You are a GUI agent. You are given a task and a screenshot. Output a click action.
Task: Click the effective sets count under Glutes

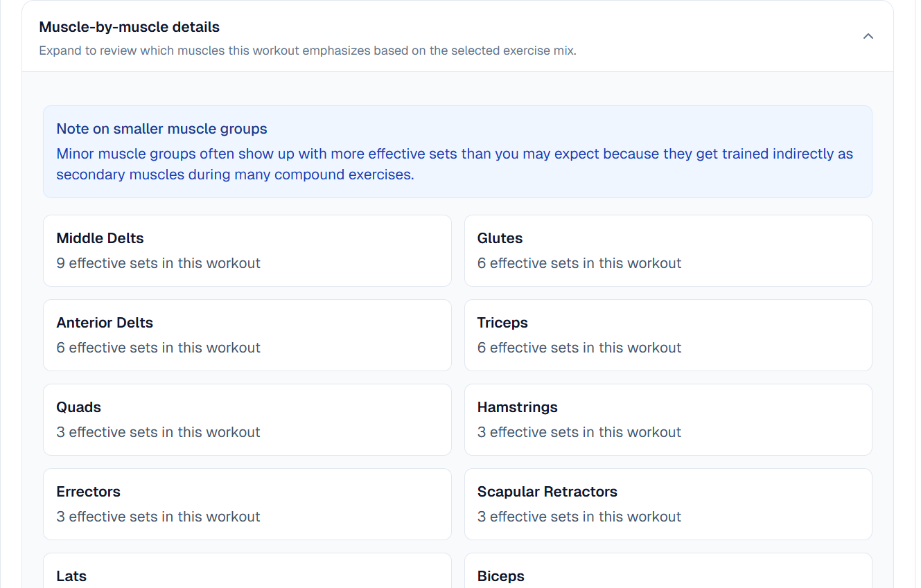(x=579, y=263)
